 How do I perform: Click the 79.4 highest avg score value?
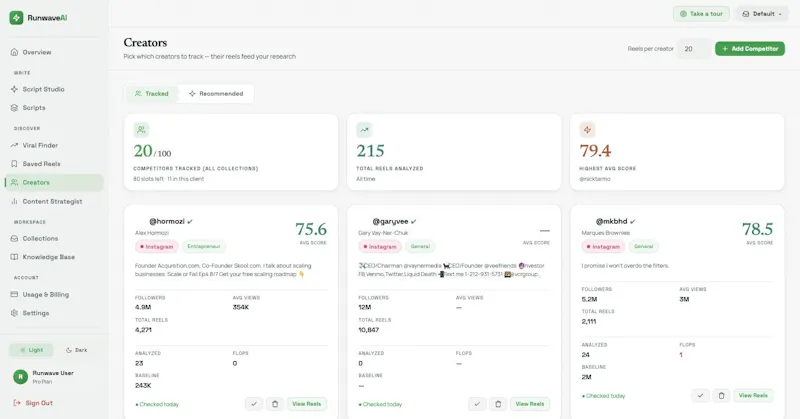[595, 151]
